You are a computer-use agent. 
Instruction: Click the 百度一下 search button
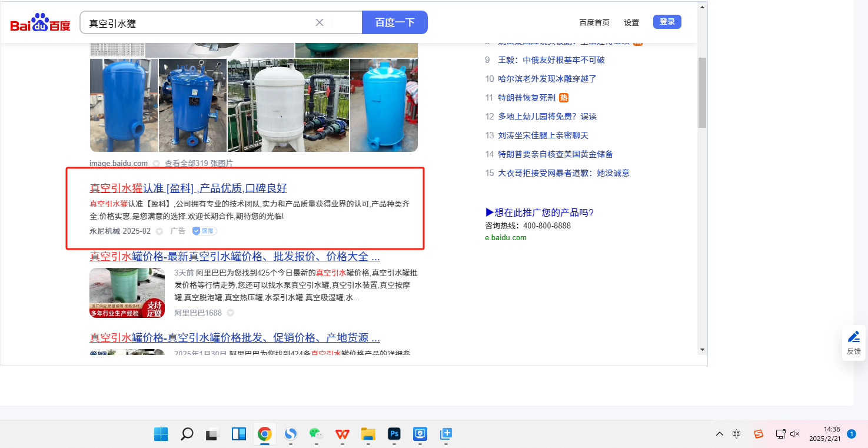395,22
